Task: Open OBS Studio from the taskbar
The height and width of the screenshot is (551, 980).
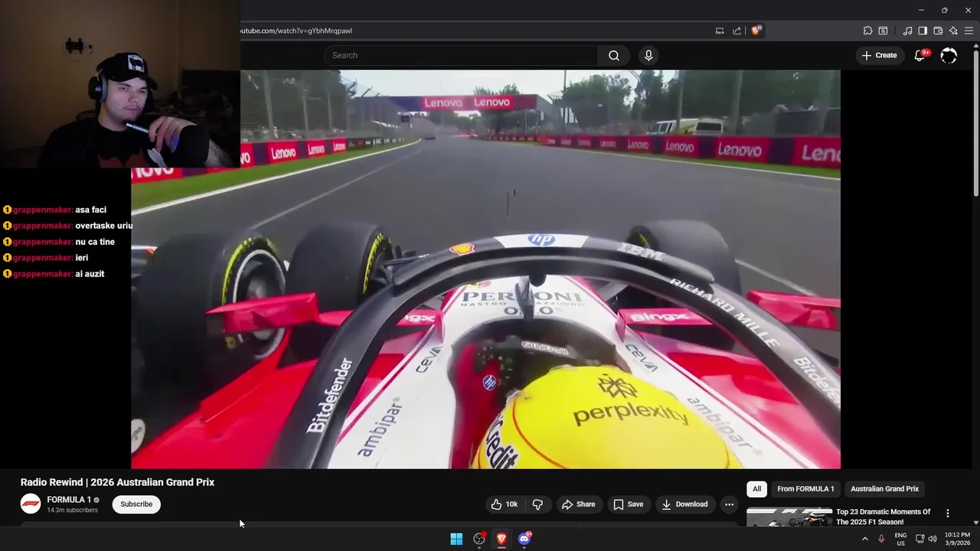Action: click(479, 539)
